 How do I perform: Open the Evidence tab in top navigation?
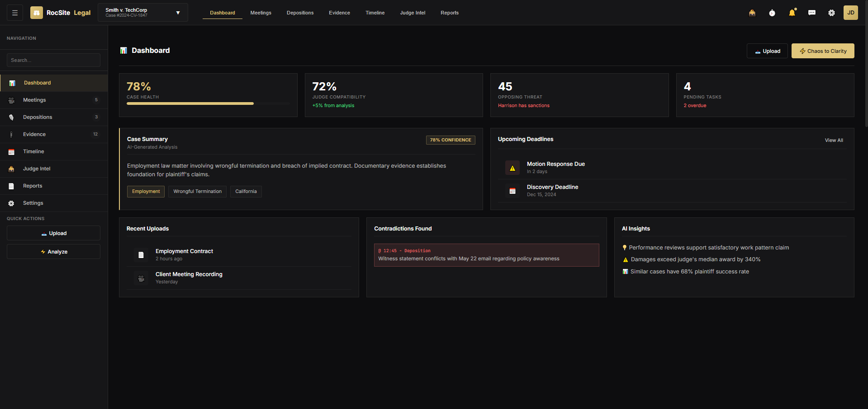point(339,13)
